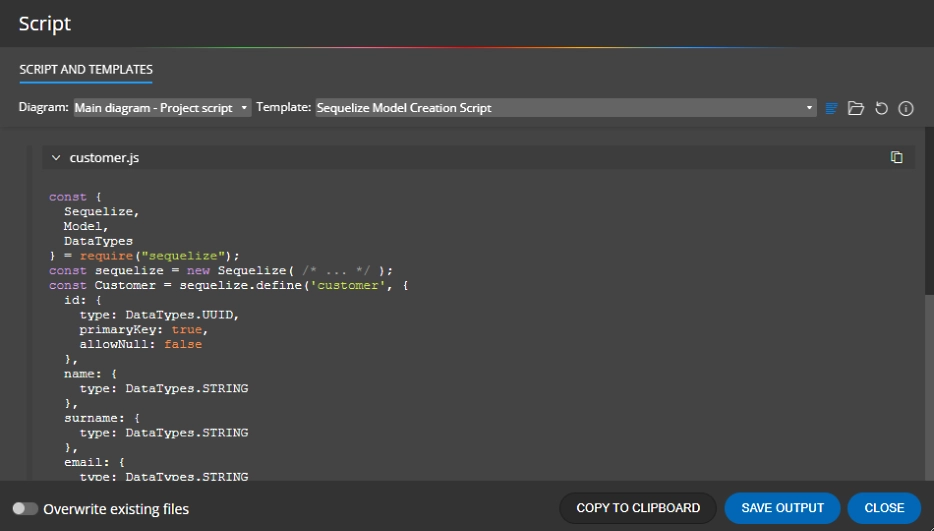Viewport: 934px width, 531px height.
Task: Click the vertical scrollbar thumb
Action: click(x=929, y=210)
